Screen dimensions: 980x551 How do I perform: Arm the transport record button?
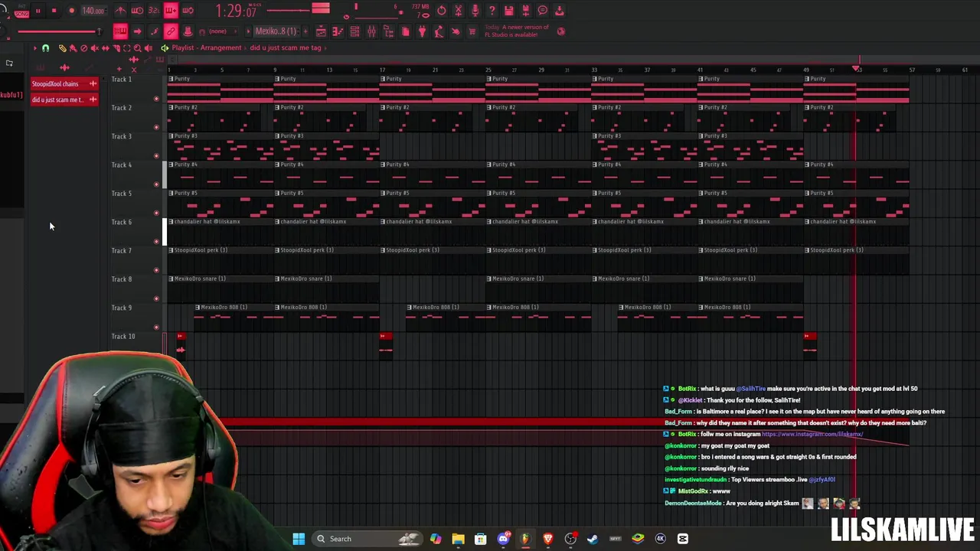pos(71,11)
